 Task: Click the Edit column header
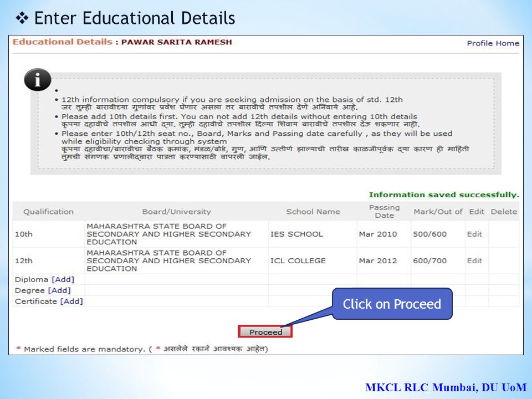477,212
